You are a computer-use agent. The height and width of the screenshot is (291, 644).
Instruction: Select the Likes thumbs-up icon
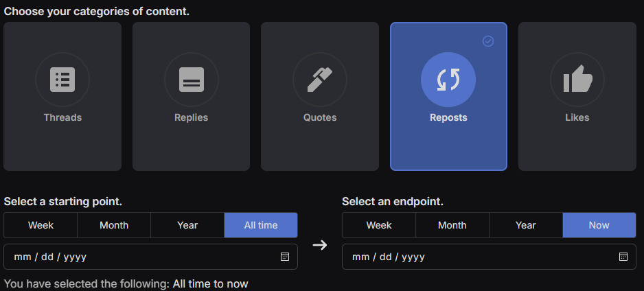(577, 80)
